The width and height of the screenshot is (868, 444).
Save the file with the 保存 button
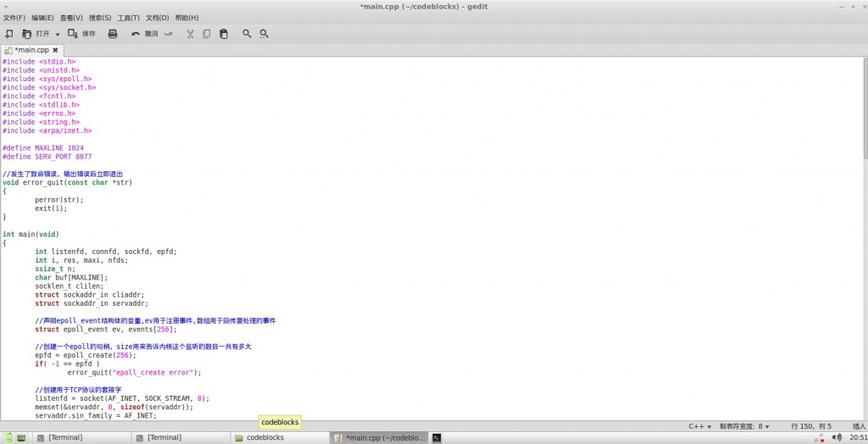pos(82,34)
